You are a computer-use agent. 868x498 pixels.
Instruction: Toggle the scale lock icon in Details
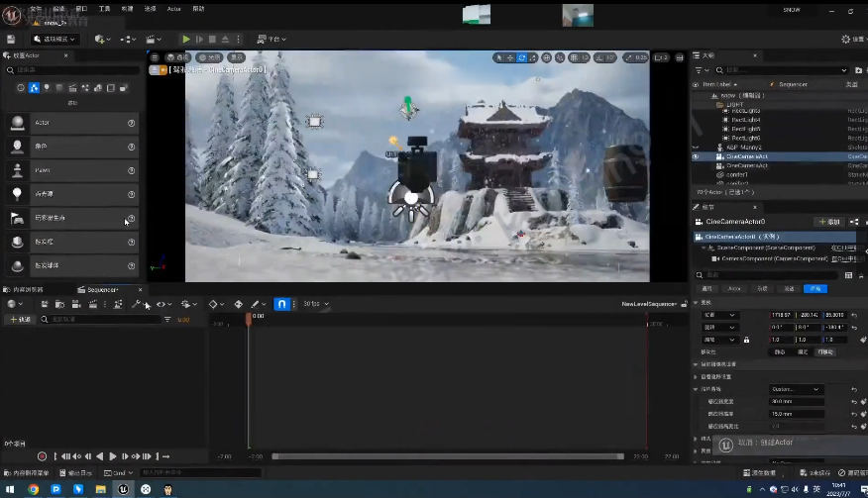click(746, 340)
